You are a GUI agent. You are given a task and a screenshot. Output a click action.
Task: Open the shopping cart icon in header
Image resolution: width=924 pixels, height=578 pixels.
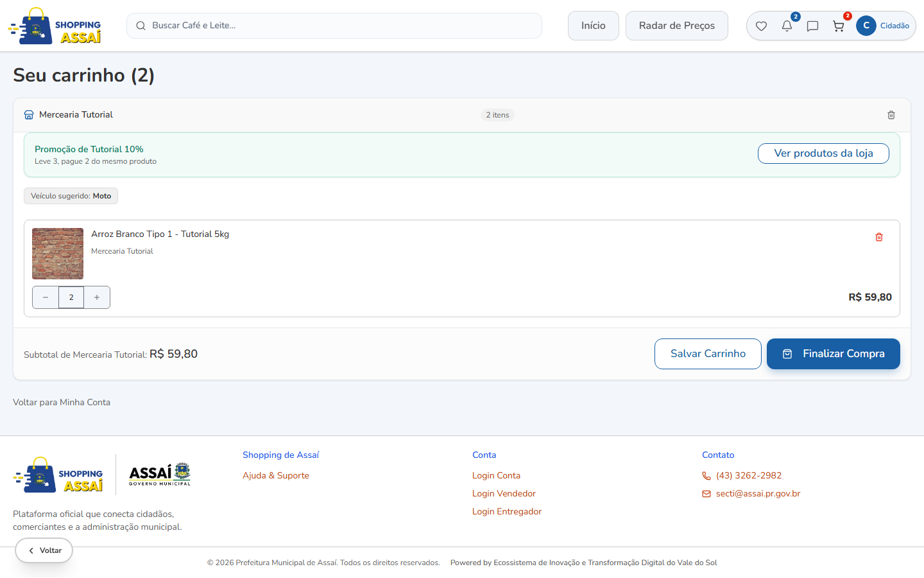tap(838, 26)
